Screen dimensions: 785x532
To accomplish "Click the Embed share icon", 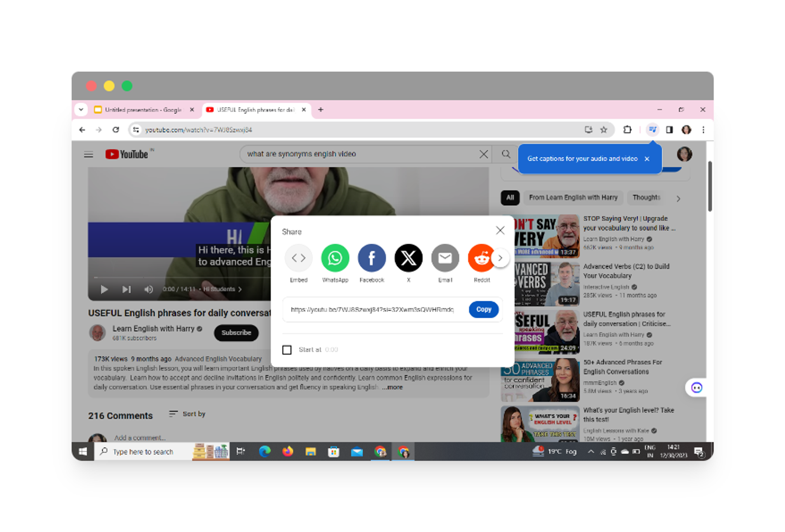I will pyautogui.click(x=298, y=258).
